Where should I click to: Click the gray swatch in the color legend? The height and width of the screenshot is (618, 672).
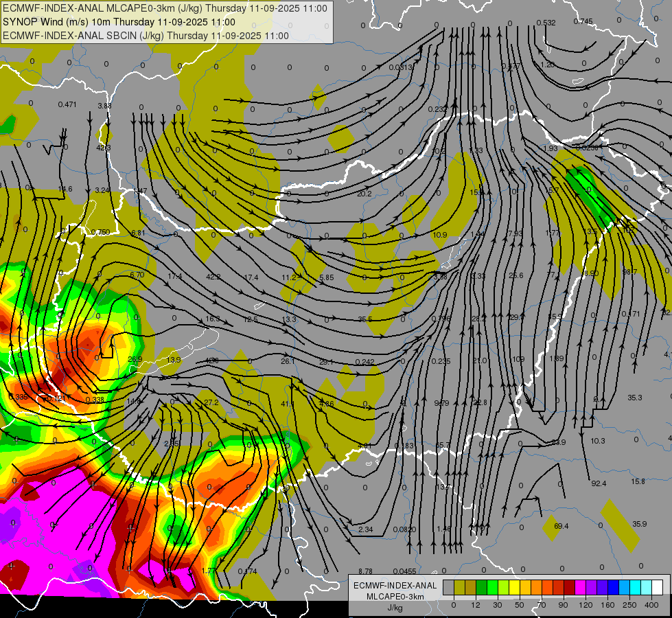coord(449,588)
